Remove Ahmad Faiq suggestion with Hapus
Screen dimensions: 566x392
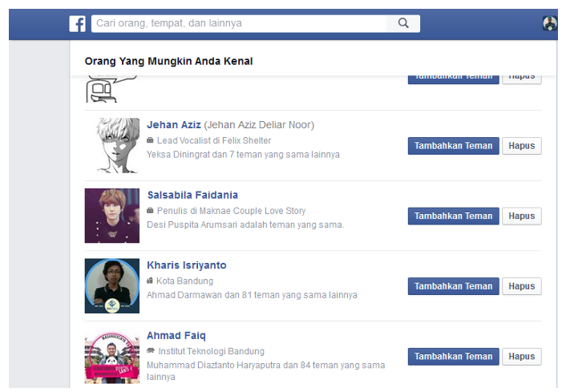coord(521,357)
